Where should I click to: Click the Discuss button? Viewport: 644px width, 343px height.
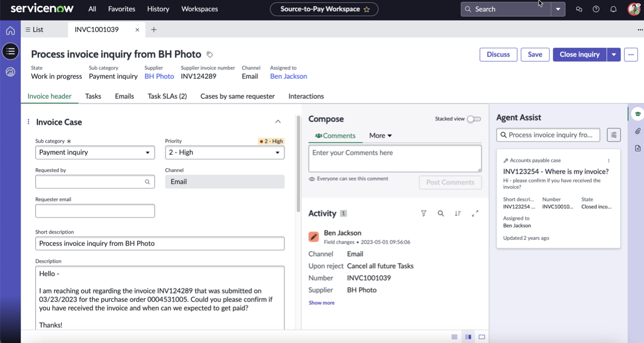click(498, 54)
